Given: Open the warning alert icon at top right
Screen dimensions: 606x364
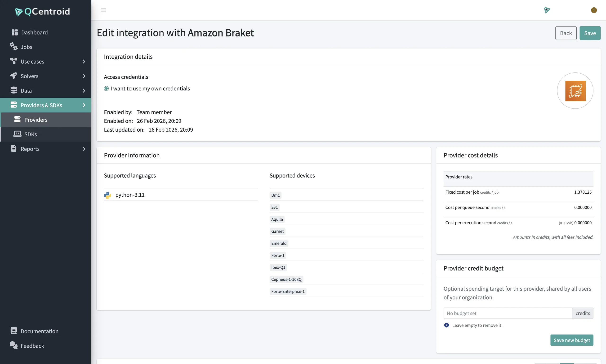Looking at the screenshot, I should pyautogui.click(x=594, y=10).
